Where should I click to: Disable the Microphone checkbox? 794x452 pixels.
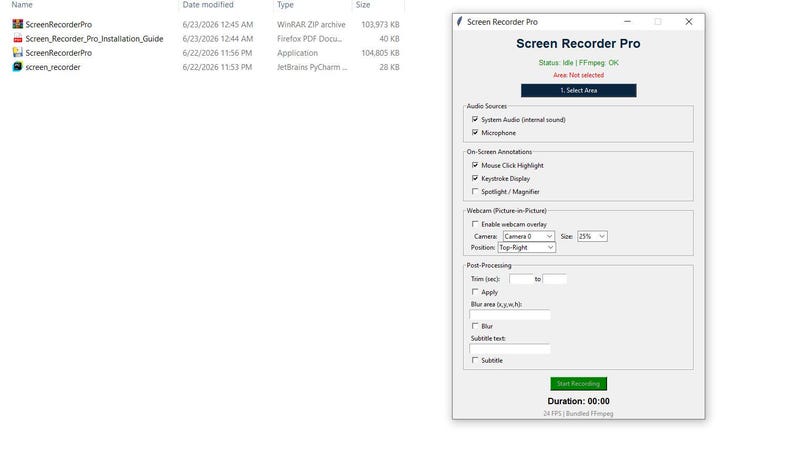tap(475, 133)
